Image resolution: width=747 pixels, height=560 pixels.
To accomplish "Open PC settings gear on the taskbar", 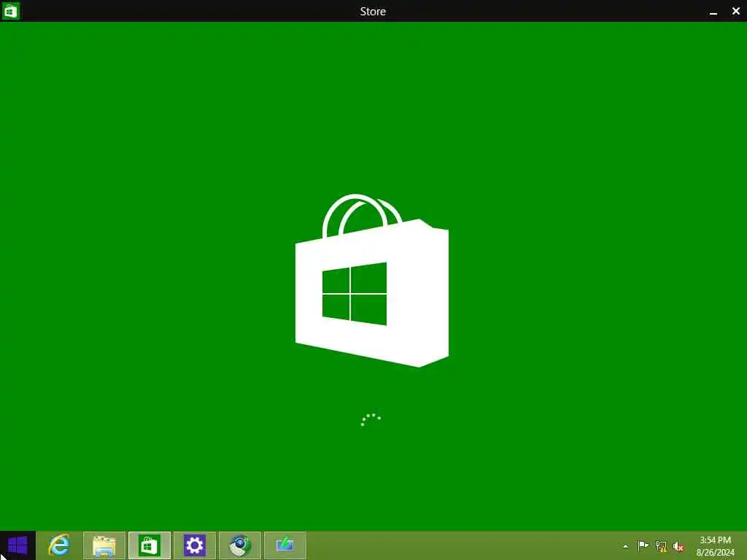I will tap(194, 545).
